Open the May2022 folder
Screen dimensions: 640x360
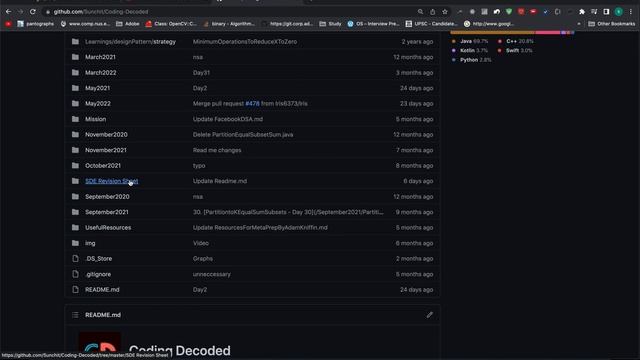click(98, 104)
